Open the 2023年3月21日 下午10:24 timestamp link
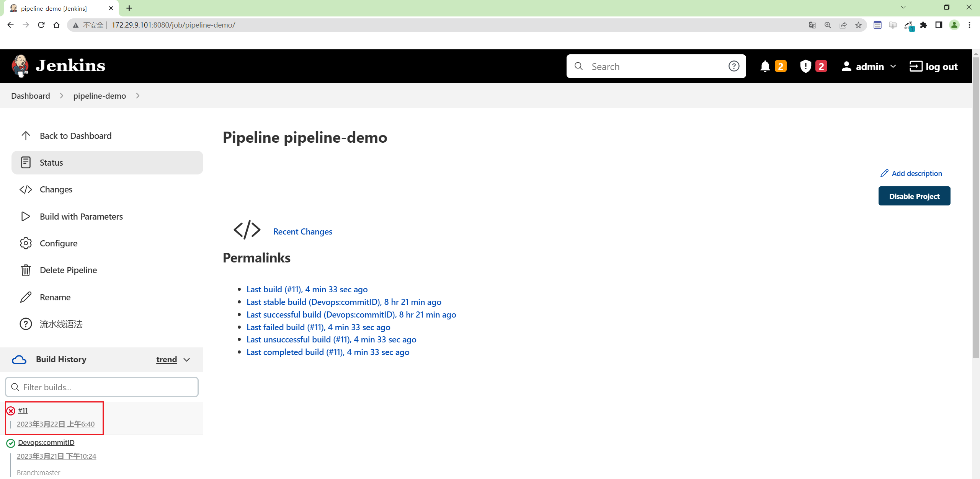980x479 pixels. pos(57,456)
